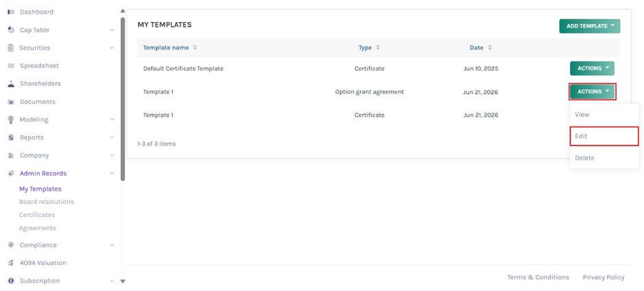Image resolution: width=644 pixels, height=291 pixels.
Task: Expand the Subscription menu chevron
Action: click(112, 281)
